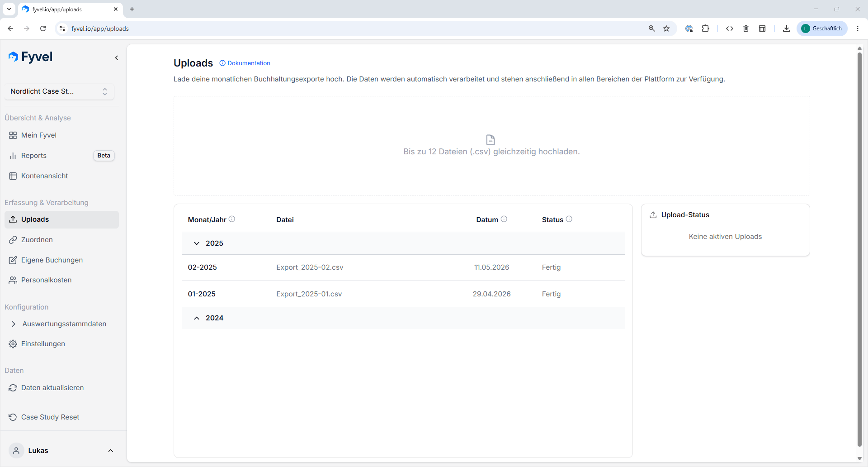Image resolution: width=868 pixels, height=467 pixels.
Task: Click the scrollbar down arrow
Action: tap(859, 458)
